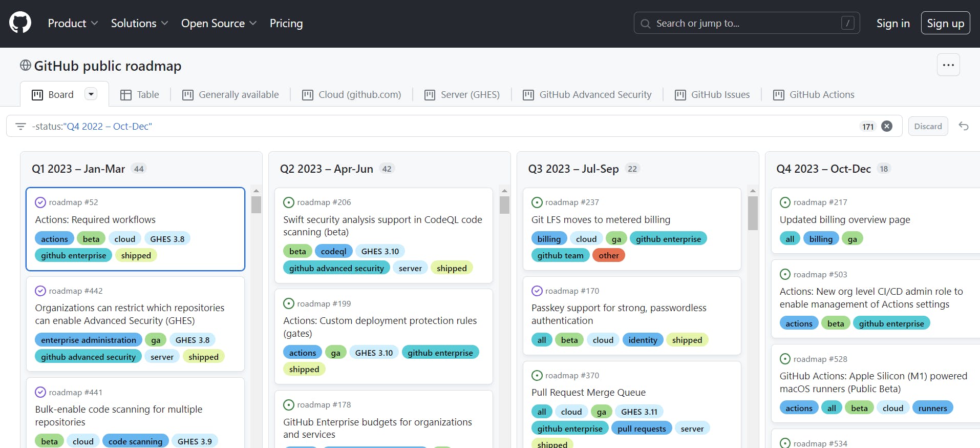Click the GitHub logo icon
The height and width of the screenshot is (448, 980).
click(x=20, y=23)
